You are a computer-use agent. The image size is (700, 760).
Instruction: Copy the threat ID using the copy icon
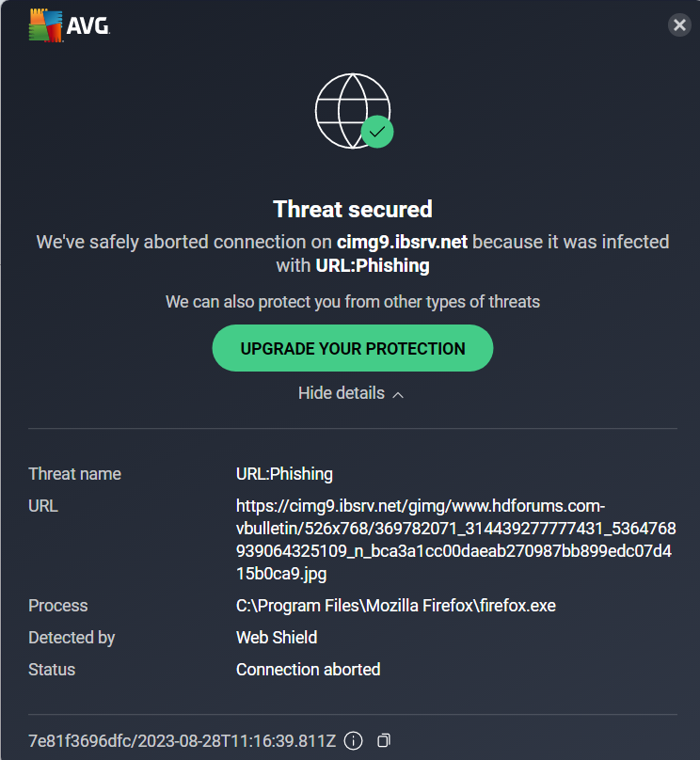[383, 741]
